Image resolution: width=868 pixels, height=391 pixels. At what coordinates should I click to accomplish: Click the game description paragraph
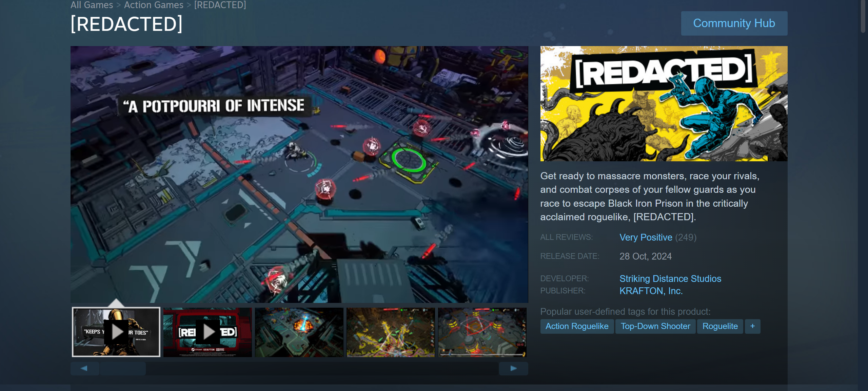650,196
